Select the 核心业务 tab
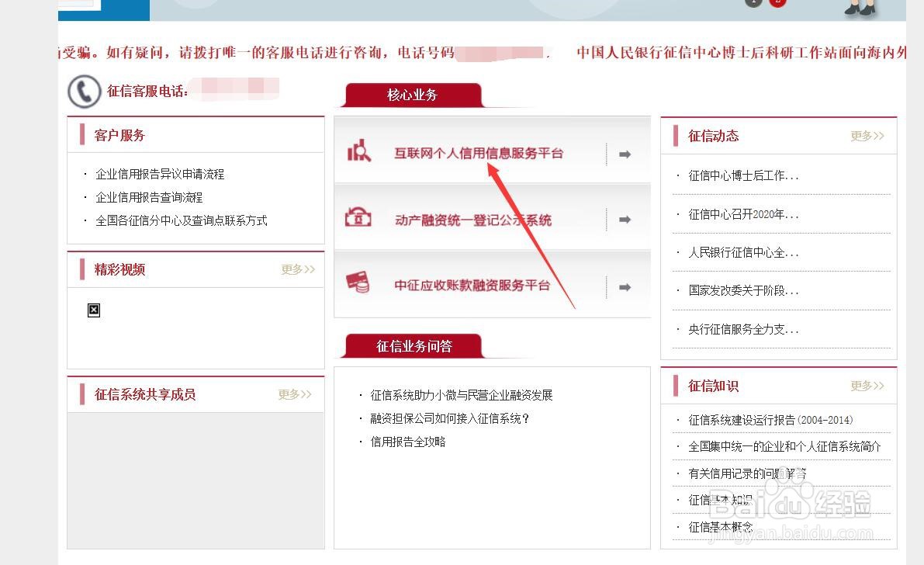This screenshot has height=565, width=924. [412, 95]
